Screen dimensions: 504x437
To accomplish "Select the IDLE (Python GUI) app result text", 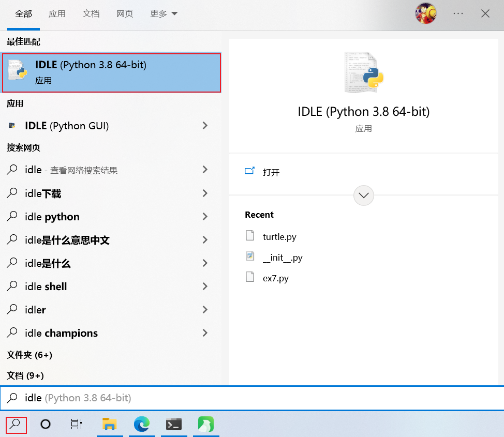I will [x=67, y=126].
